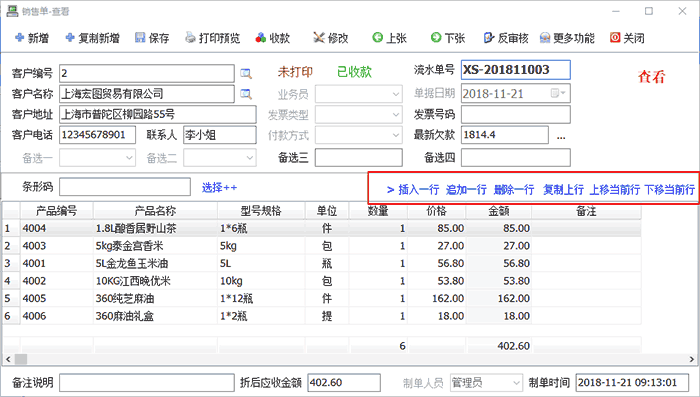Click the 备选三 input field

(x=358, y=158)
